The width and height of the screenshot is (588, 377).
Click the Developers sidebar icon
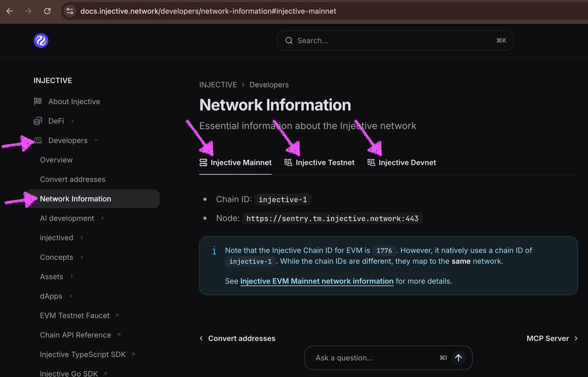(x=38, y=140)
